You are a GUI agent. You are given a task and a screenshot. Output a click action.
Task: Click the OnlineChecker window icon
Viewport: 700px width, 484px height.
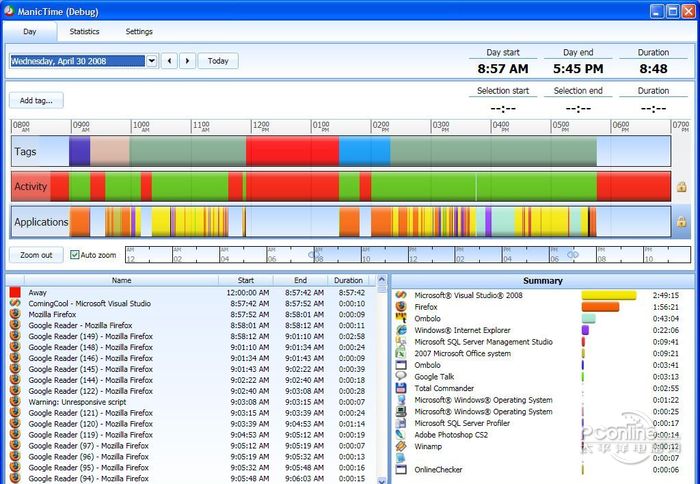tap(401, 469)
